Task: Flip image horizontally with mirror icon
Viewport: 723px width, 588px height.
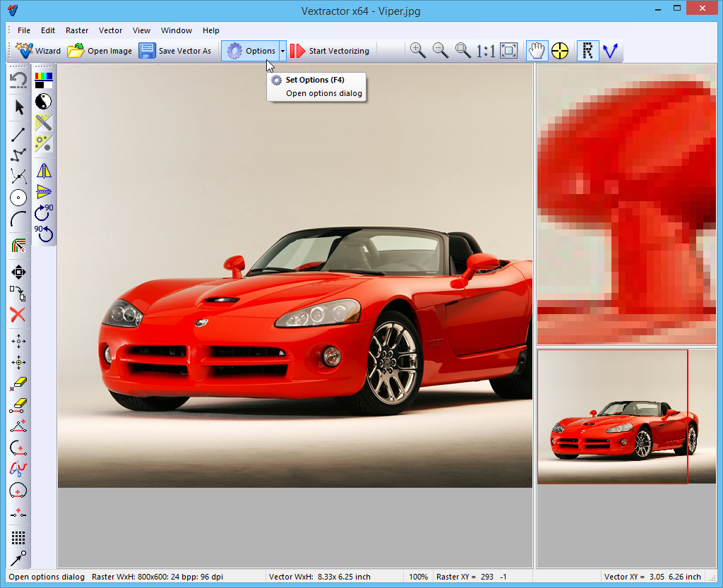Action: (x=44, y=170)
